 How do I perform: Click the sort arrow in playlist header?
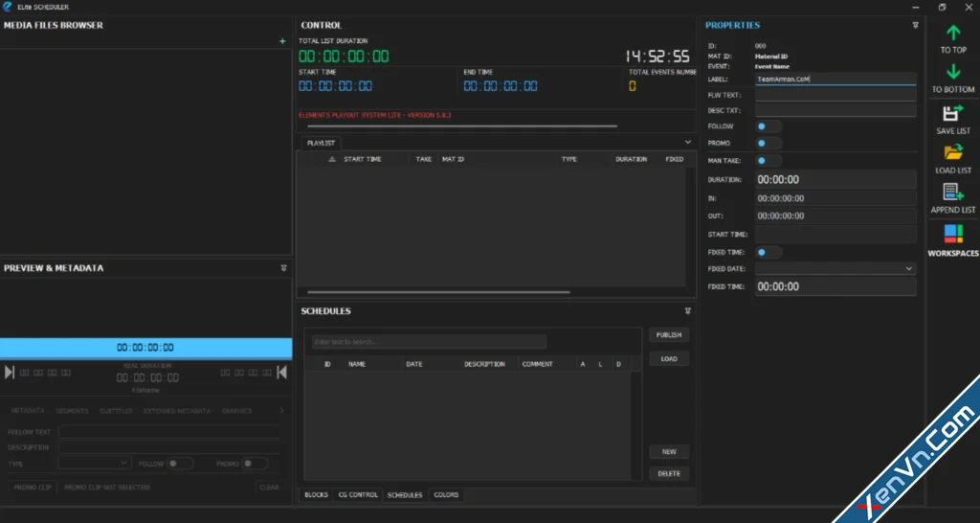[x=332, y=160]
